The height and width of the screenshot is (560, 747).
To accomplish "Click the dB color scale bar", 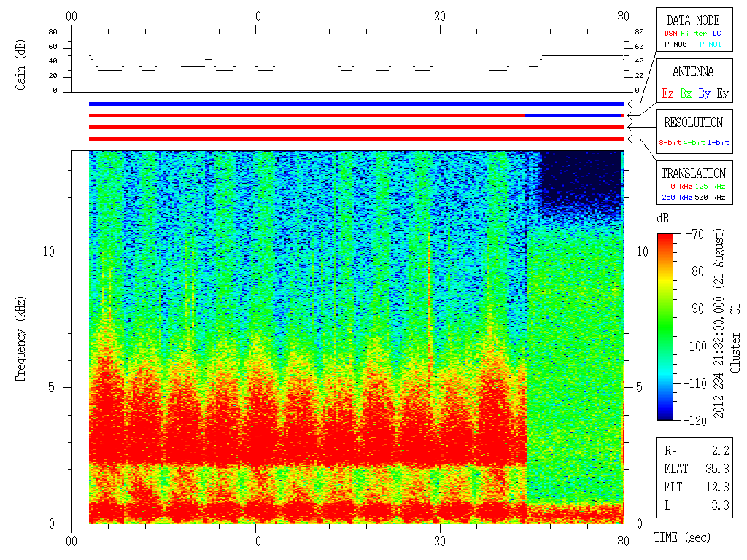I will (x=665, y=327).
